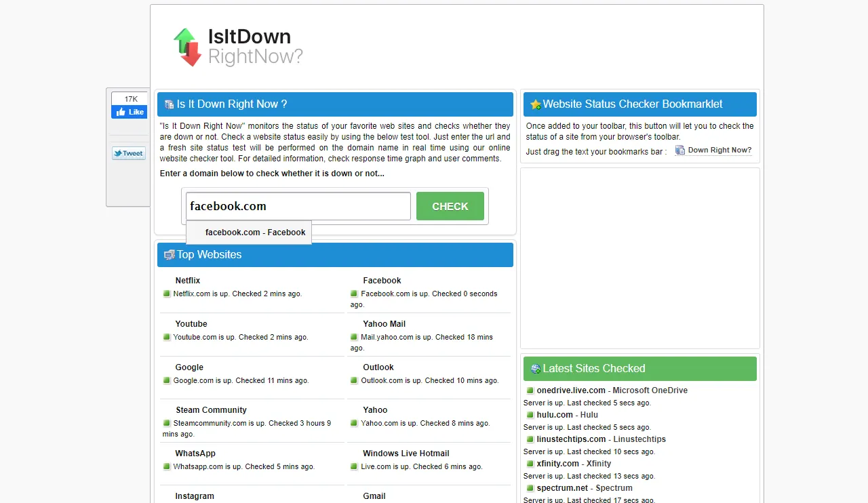The width and height of the screenshot is (868, 503).
Task: Click the green status icon beside Google.com
Action: [x=167, y=380]
